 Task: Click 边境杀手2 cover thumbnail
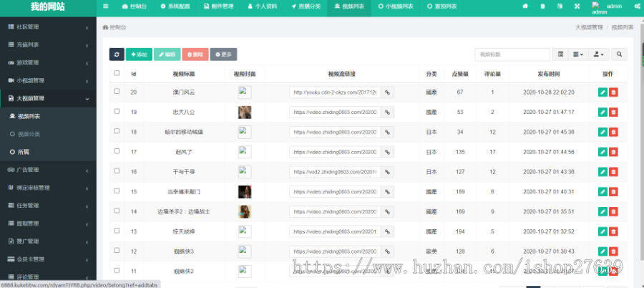click(x=245, y=211)
